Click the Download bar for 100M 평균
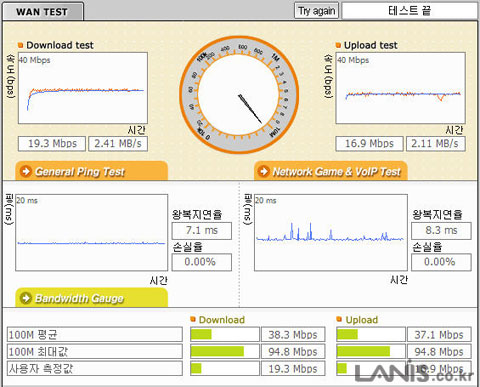The image size is (480, 387). click(225, 334)
